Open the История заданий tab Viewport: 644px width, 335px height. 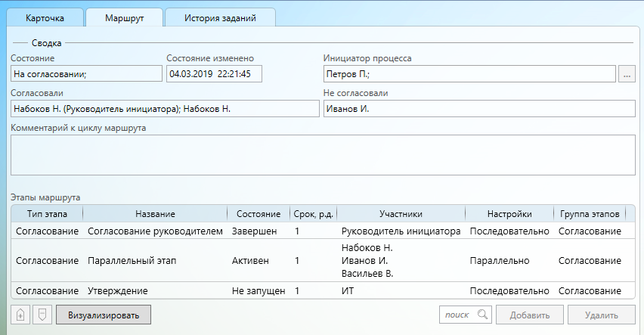(x=219, y=17)
